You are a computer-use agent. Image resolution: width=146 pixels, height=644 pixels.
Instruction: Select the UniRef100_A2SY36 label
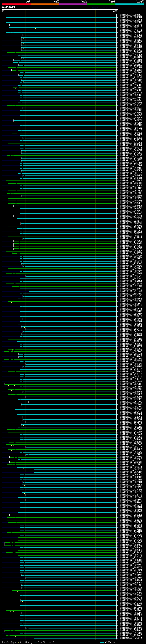pos(131,284)
